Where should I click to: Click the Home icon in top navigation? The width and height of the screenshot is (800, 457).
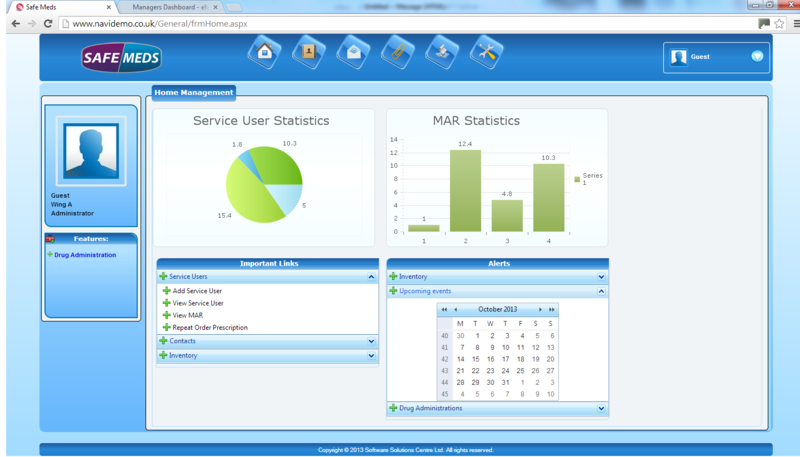265,53
